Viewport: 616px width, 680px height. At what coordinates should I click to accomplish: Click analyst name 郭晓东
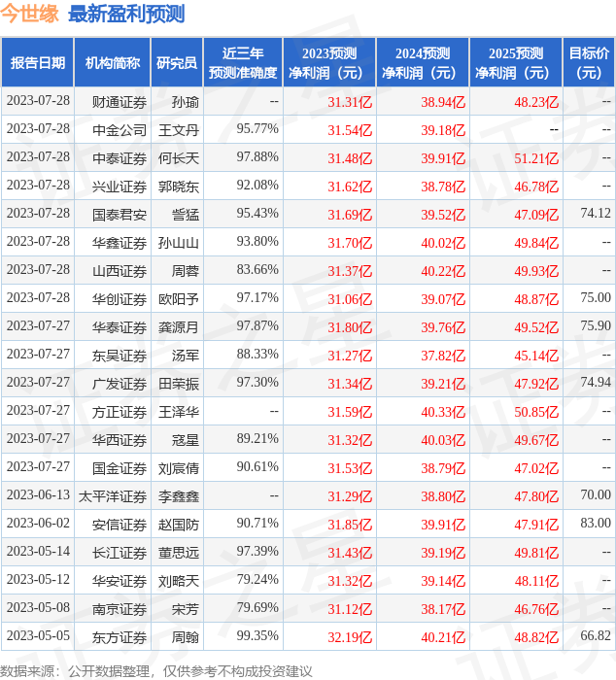179,187
